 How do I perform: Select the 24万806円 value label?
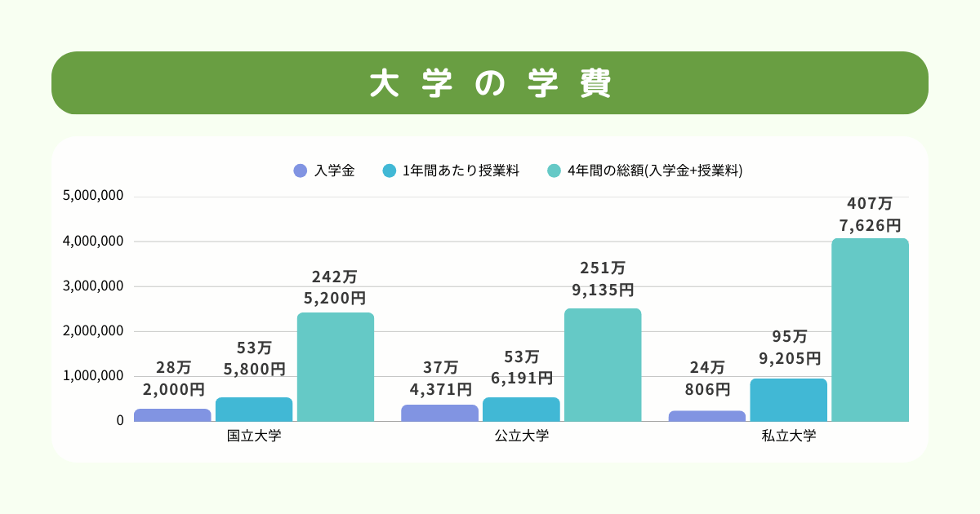pyautogui.click(x=707, y=379)
